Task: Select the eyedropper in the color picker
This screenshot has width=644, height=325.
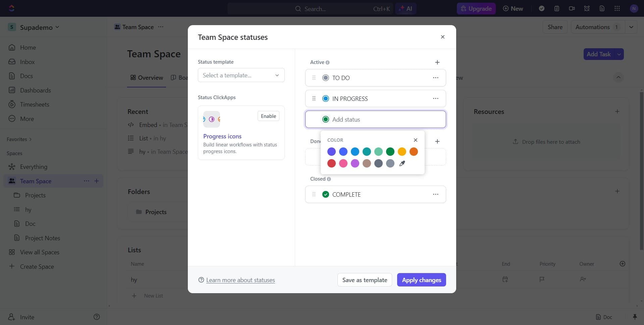Action: (x=402, y=164)
